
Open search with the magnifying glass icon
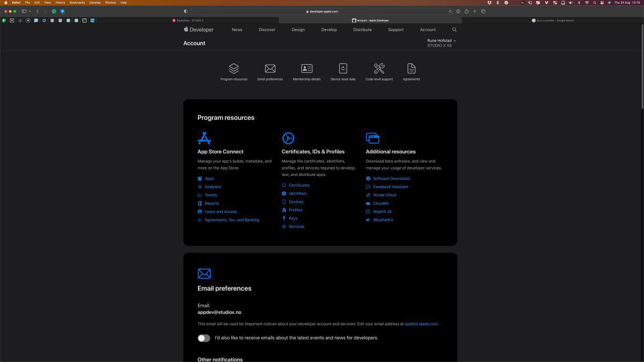pyautogui.click(x=454, y=29)
